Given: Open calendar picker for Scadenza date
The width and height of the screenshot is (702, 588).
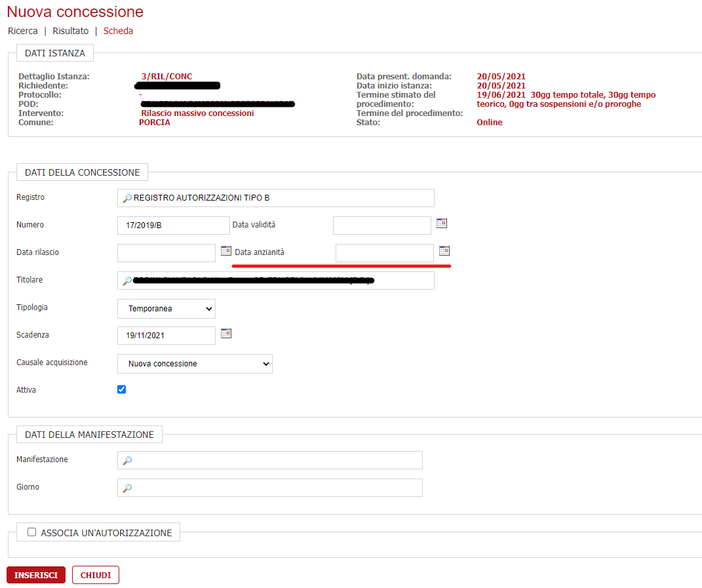Looking at the screenshot, I should [x=226, y=334].
